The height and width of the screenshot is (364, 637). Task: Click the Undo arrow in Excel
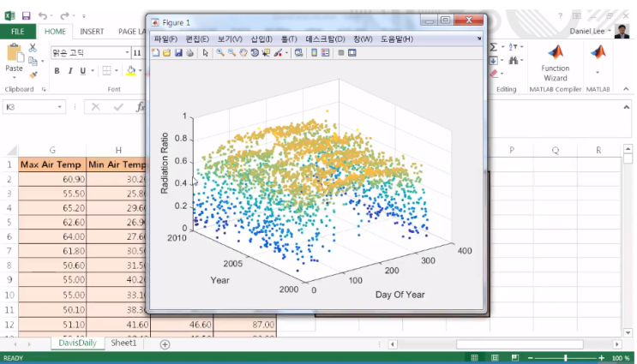coord(42,15)
